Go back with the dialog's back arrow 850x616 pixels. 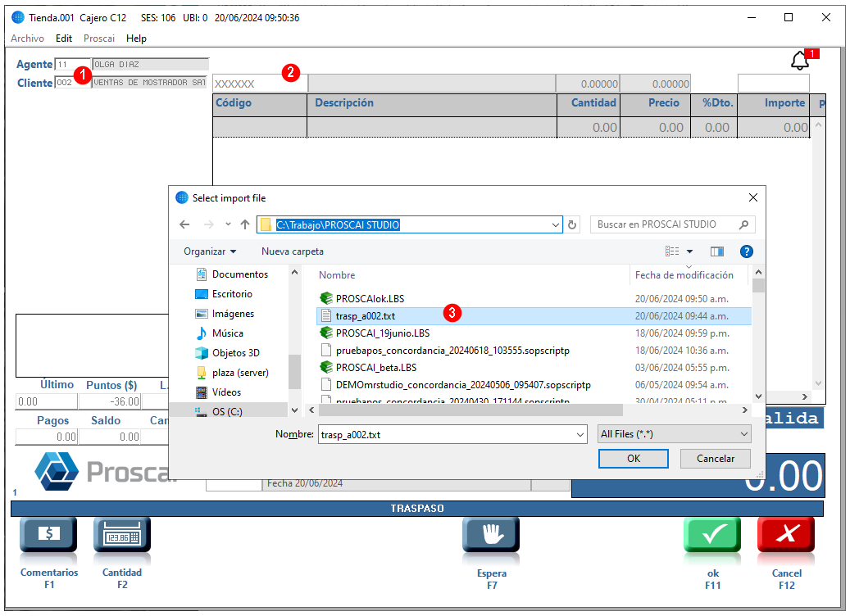tap(185, 224)
